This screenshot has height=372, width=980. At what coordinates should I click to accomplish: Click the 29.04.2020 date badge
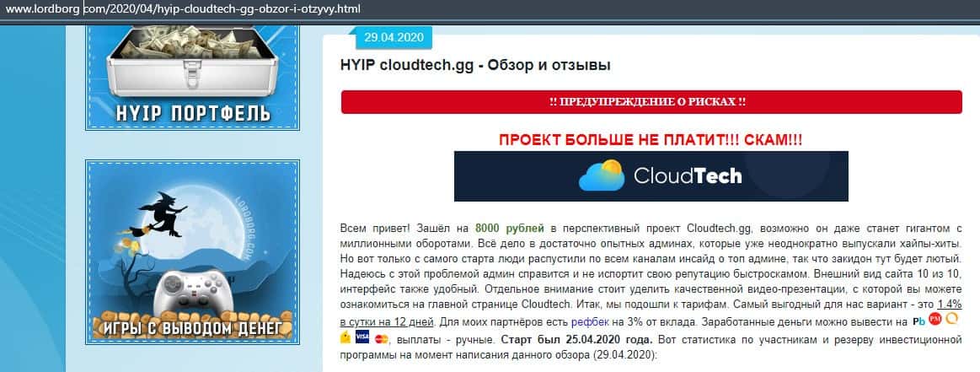[394, 37]
